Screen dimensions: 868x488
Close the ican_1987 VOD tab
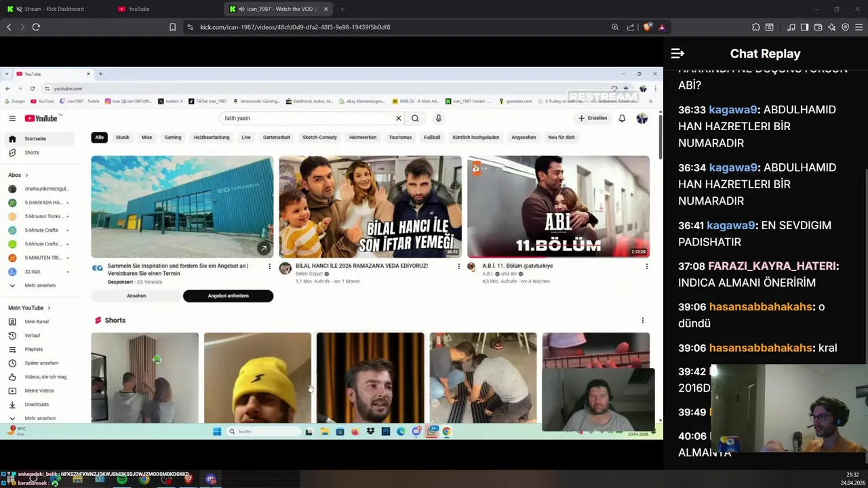pos(325,9)
